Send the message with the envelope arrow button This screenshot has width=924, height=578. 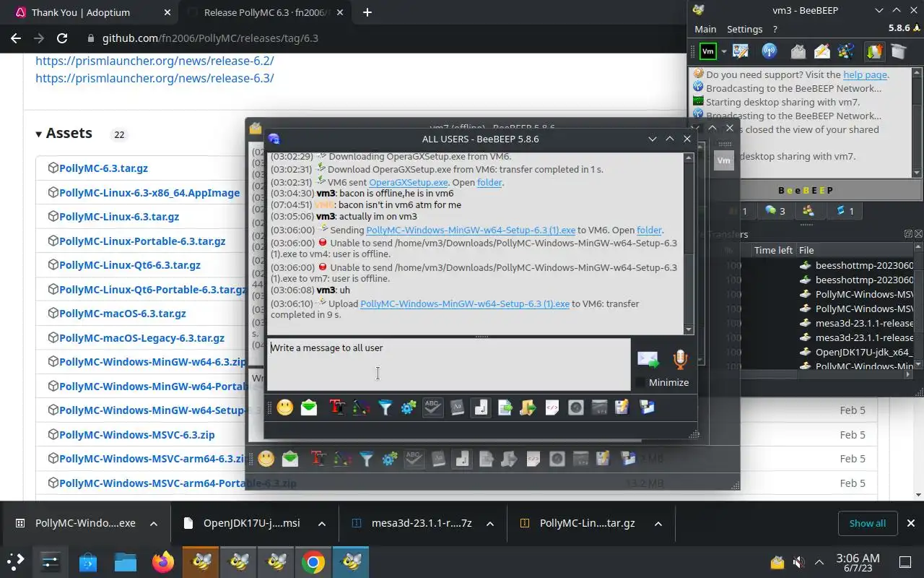pyautogui.click(x=648, y=359)
